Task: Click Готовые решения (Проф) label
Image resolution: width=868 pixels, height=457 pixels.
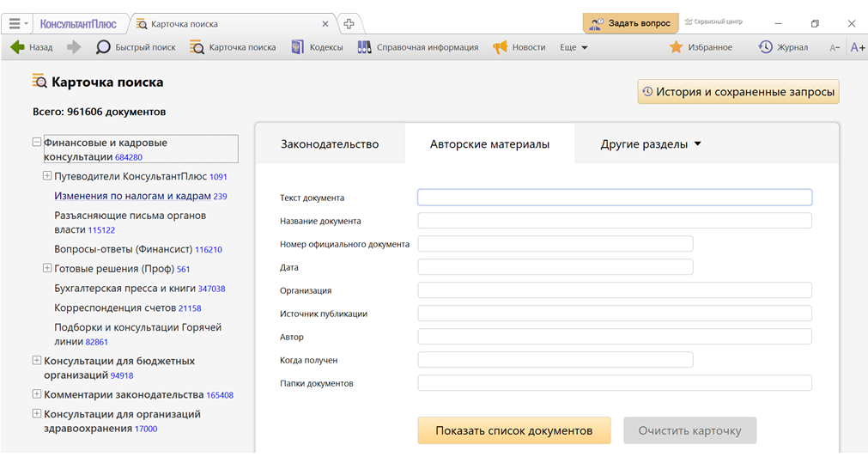Action: click(114, 269)
